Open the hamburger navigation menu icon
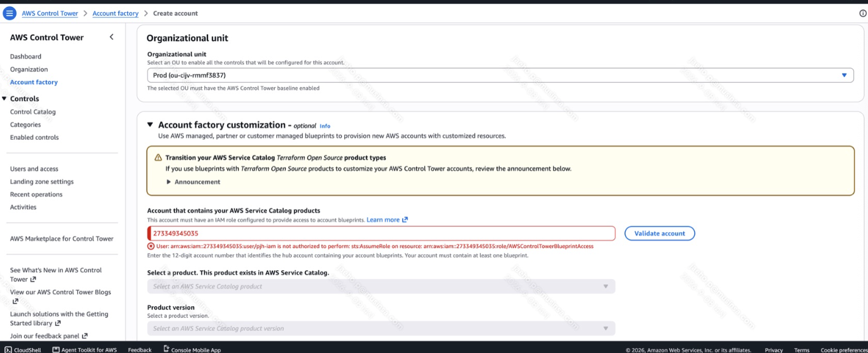The image size is (868, 353). [x=9, y=13]
